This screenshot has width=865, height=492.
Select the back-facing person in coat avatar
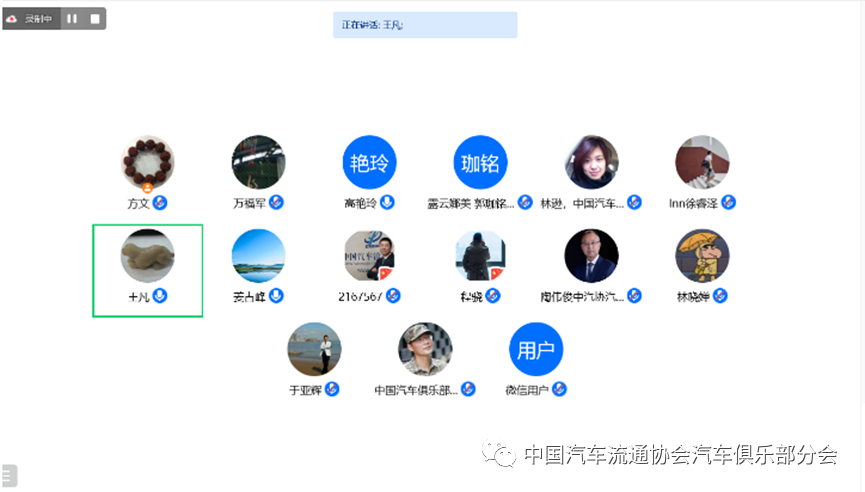point(480,256)
